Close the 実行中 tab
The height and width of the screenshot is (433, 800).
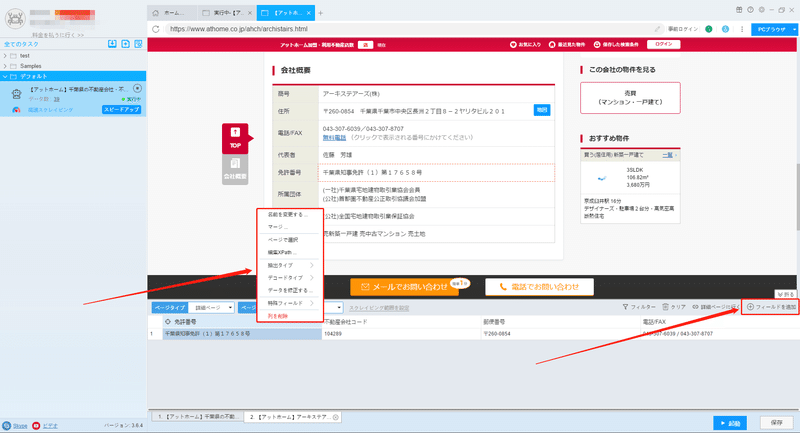(x=250, y=13)
